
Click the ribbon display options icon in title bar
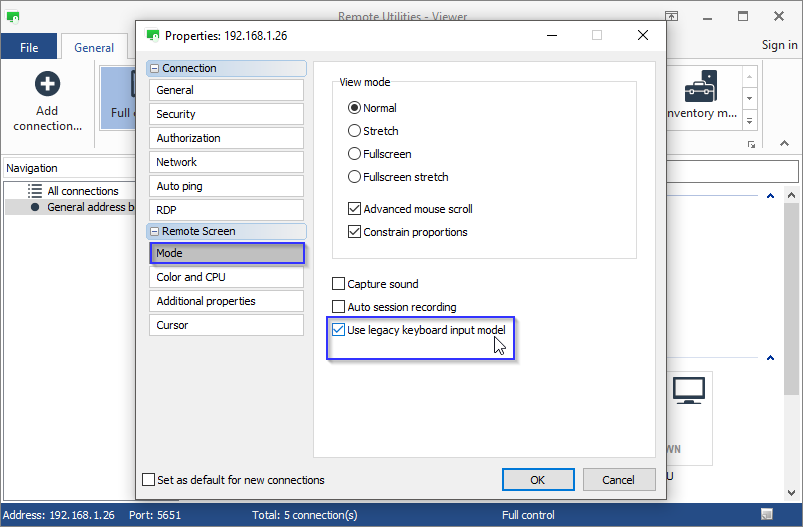pos(672,17)
